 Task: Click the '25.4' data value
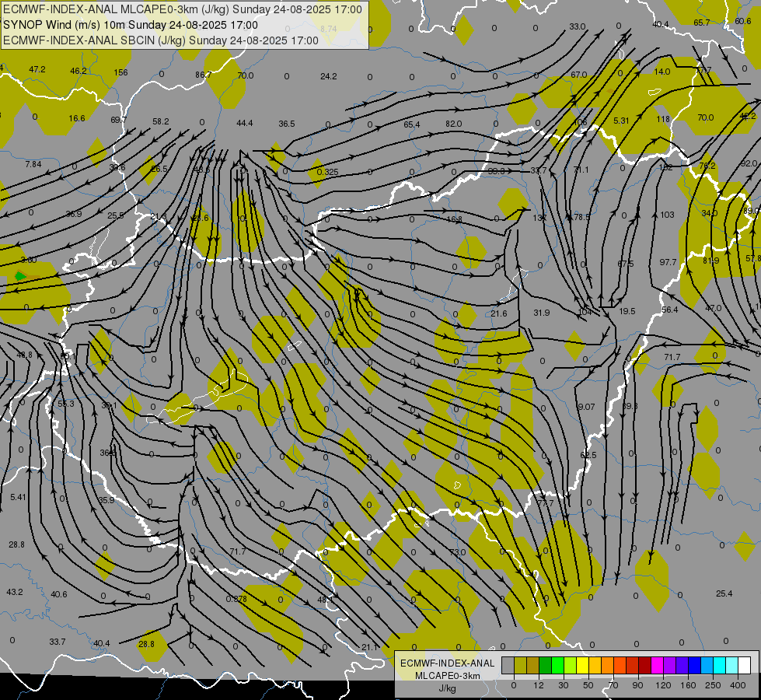click(724, 593)
